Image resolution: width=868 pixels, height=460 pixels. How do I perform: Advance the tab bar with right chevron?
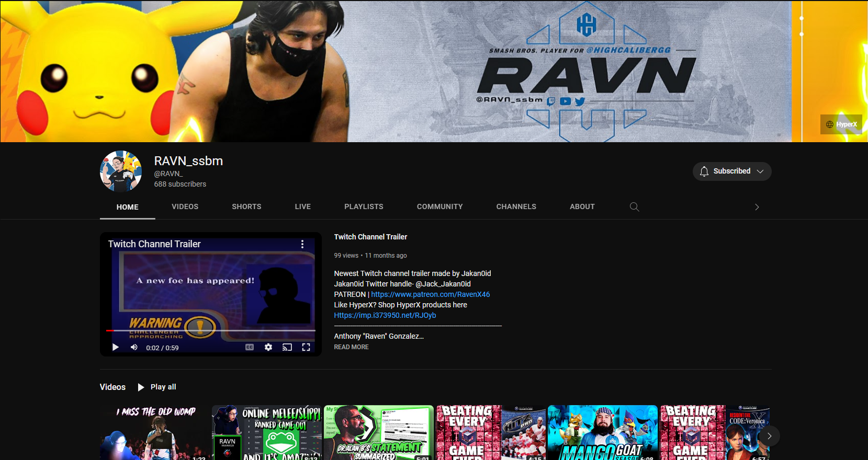pyautogui.click(x=757, y=207)
